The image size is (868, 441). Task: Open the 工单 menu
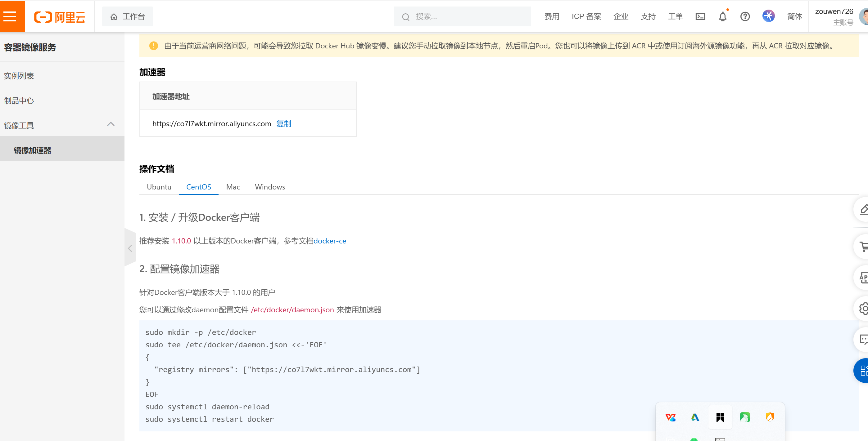tap(675, 16)
